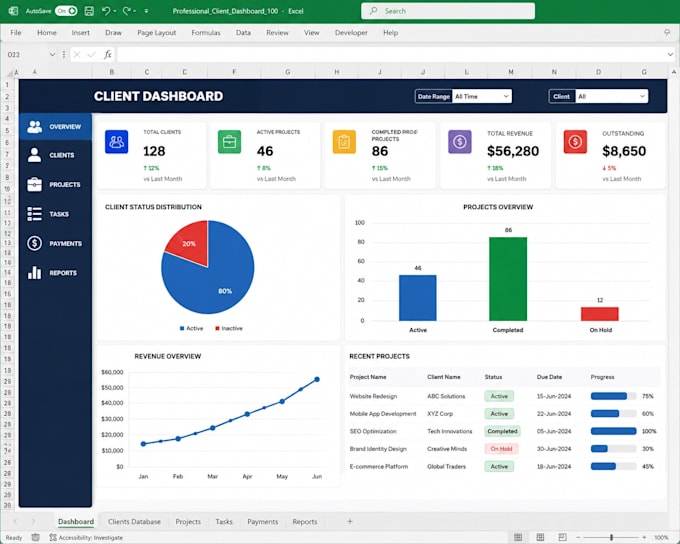Image resolution: width=680 pixels, height=544 pixels.
Task: Open the Tasks list sidebar icon
Action: tap(34, 214)
